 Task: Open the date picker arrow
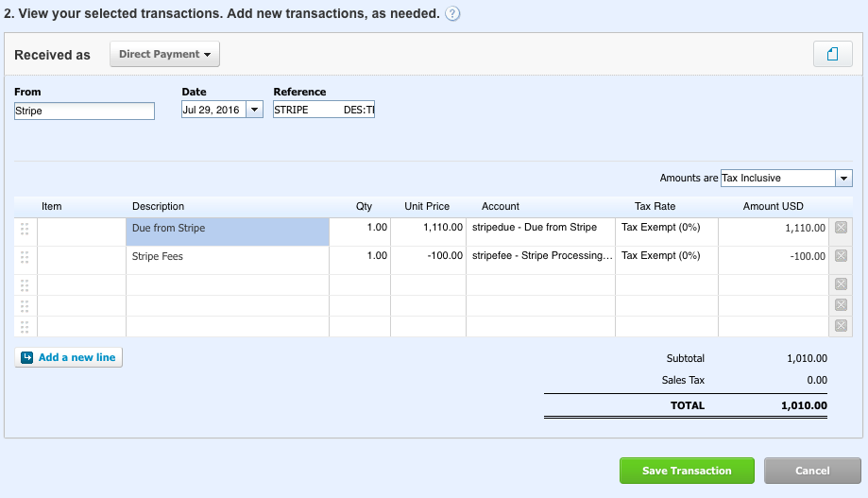click(x=254, y=109)
